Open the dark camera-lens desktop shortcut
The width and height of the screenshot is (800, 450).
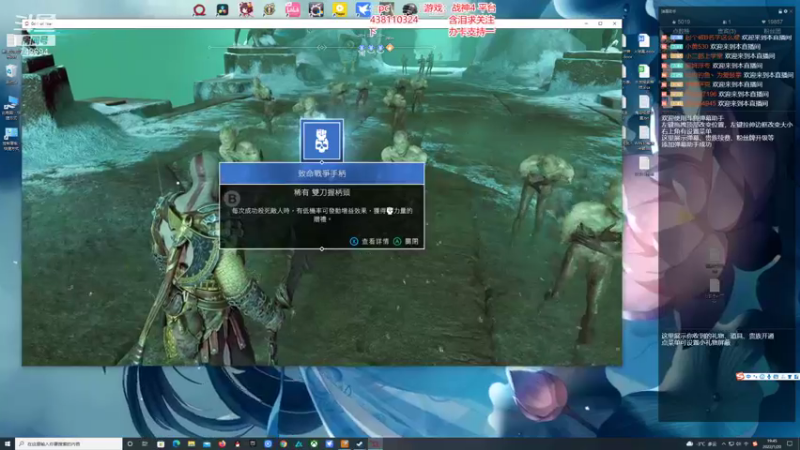pos(316,10)
